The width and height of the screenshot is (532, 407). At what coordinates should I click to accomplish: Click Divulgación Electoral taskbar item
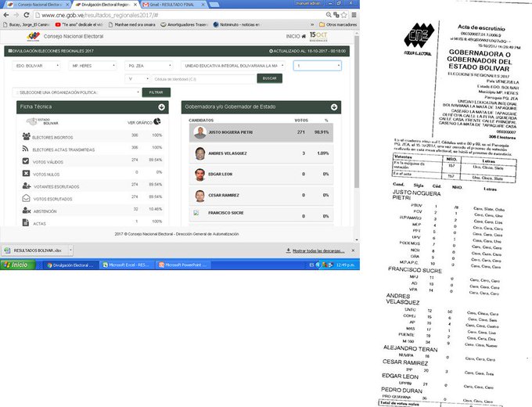70,265
